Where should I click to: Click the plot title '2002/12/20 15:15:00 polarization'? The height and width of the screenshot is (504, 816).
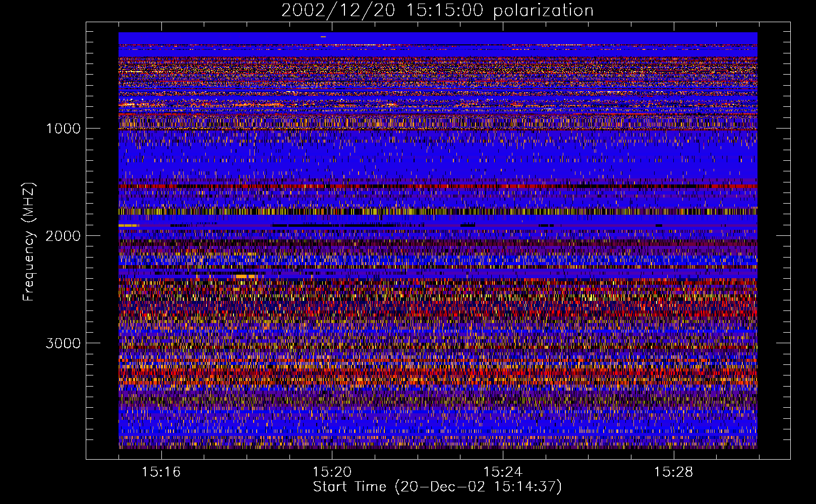[x=437, y=10]
